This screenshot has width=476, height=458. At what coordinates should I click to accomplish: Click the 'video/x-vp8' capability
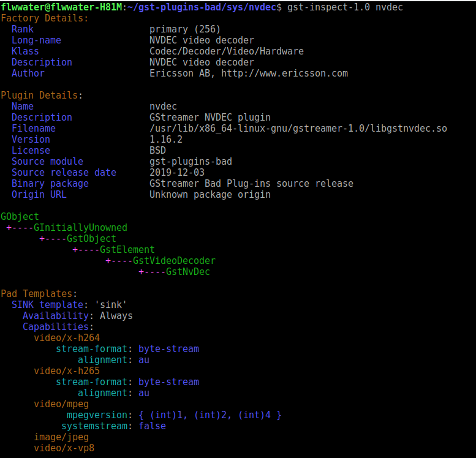tap(64, 448)
